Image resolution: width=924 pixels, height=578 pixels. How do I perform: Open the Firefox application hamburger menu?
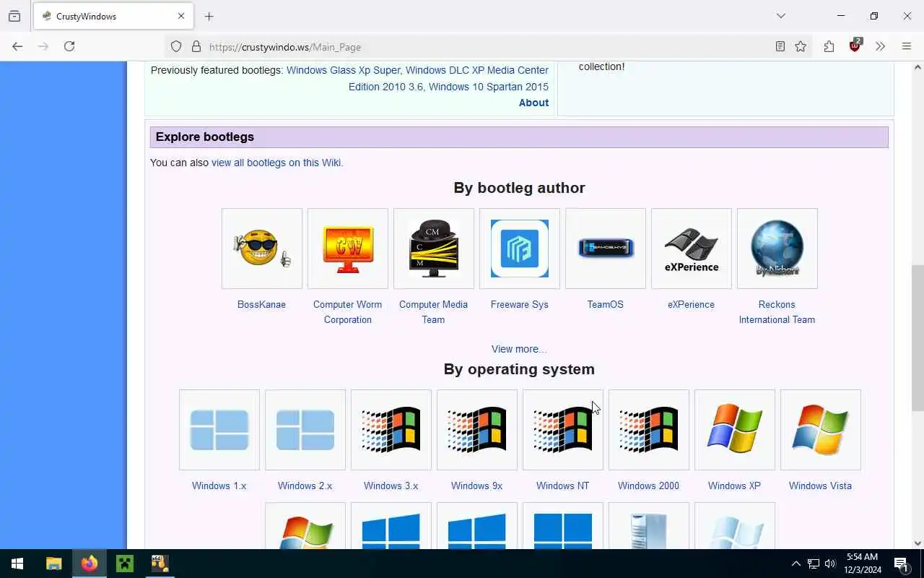[x=907, y=46]
